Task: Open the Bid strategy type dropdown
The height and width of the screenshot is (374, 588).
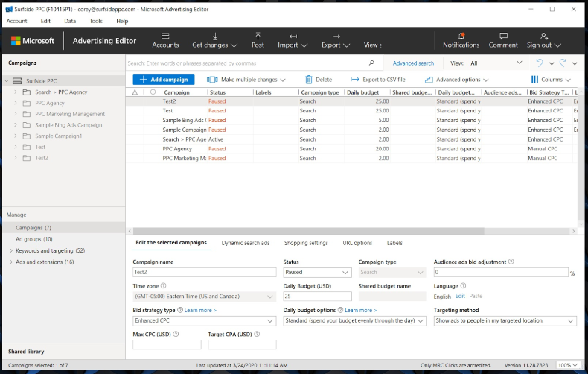Action: [x=205, y=320]
